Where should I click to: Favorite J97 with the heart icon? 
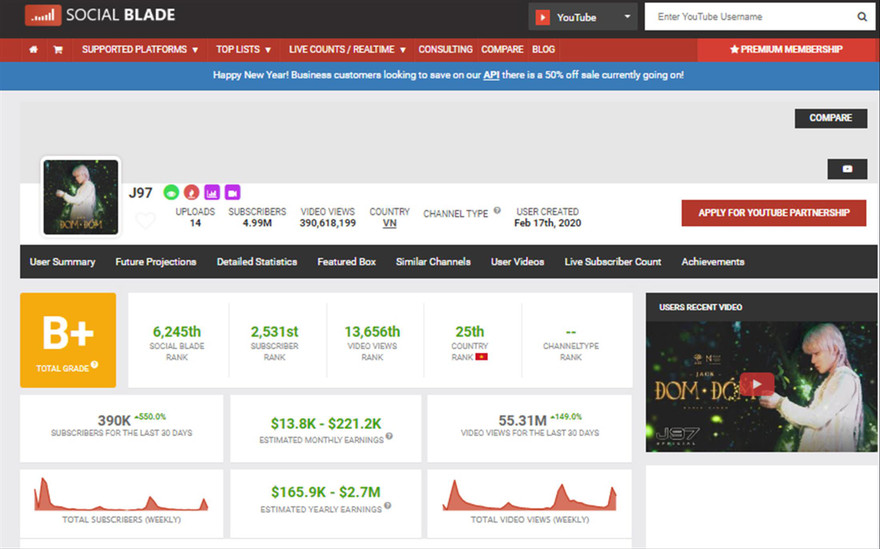coord(146,221)
